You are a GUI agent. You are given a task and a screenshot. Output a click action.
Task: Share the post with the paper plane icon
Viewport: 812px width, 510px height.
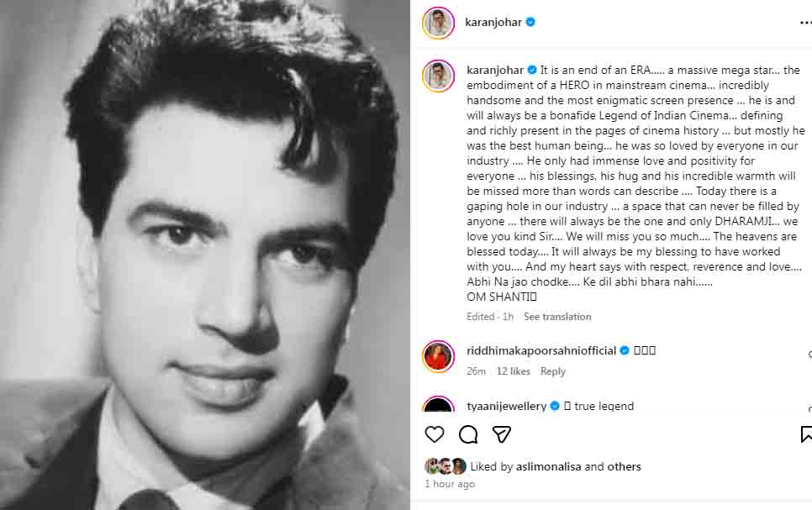coord(502,434)
